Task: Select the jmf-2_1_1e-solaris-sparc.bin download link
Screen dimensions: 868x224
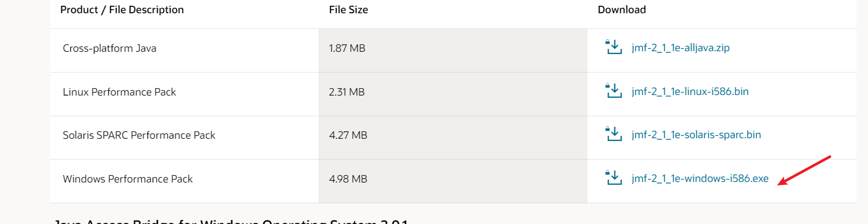Action: 696,135
